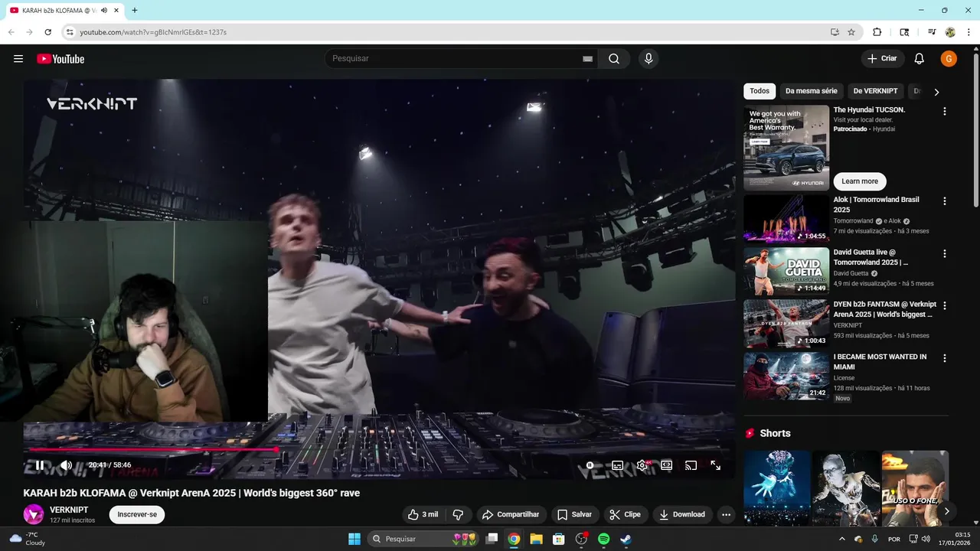Open Chrome extensions puzzle icon
980x551 pixels.
[877, 32]
